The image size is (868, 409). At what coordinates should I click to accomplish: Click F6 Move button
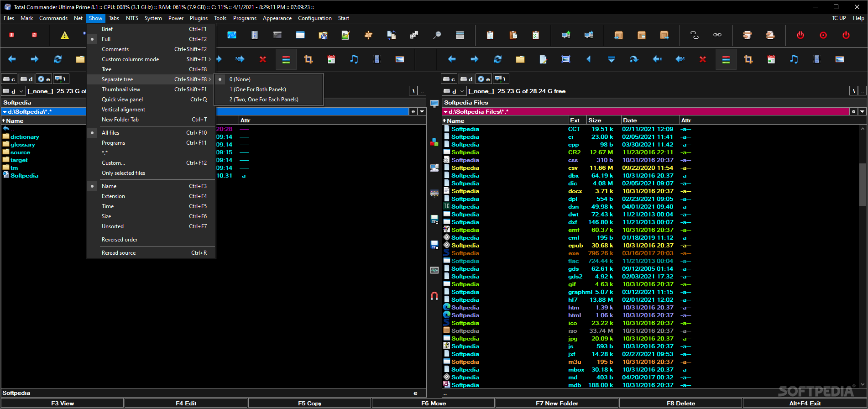tap(434, 403)
